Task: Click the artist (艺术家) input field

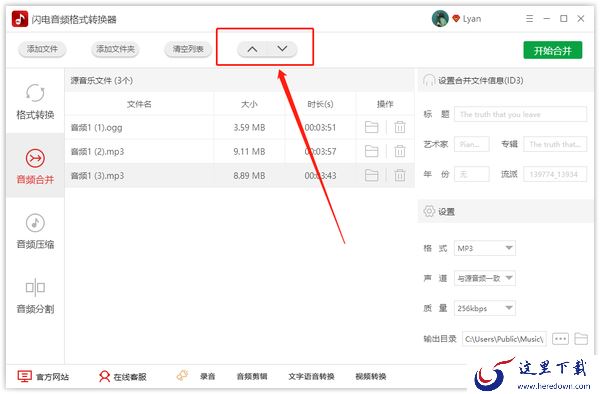Action: coord(471,144)
